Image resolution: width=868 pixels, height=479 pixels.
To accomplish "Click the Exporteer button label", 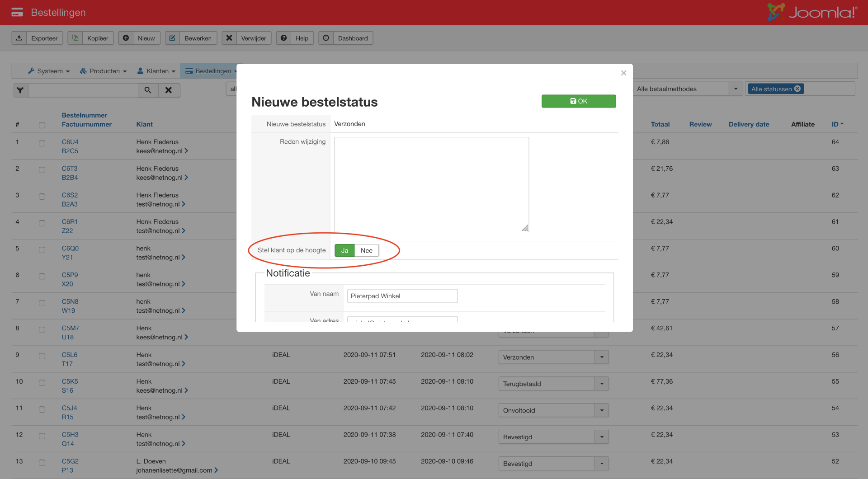I will [44, 38].
